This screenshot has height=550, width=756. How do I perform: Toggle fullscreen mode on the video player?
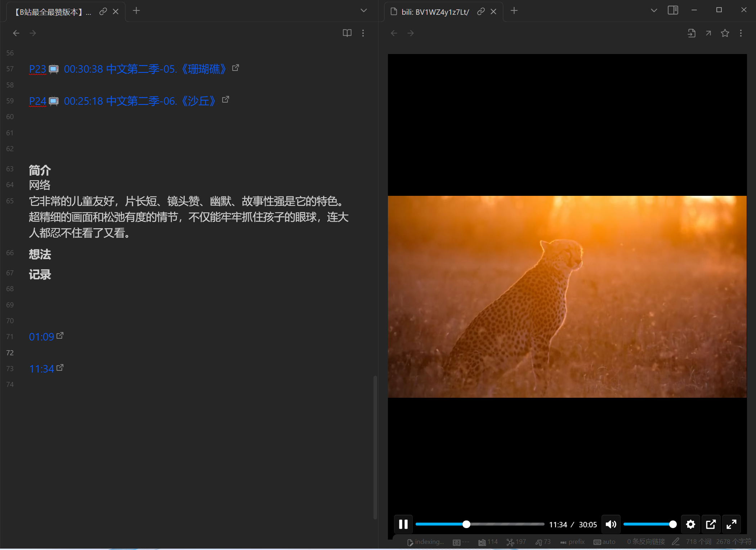pos(732,524)
